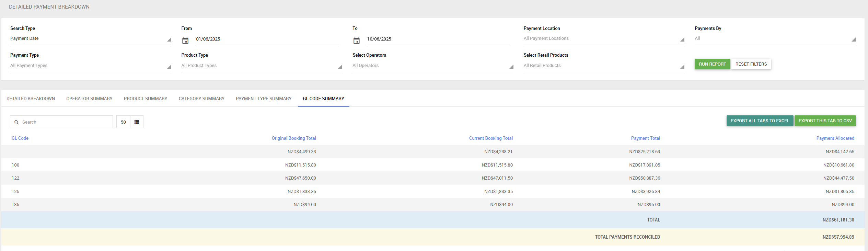Screen dimensions: 868x251
Task: Click the Total Payments Reconciled label
Action: 627,237
